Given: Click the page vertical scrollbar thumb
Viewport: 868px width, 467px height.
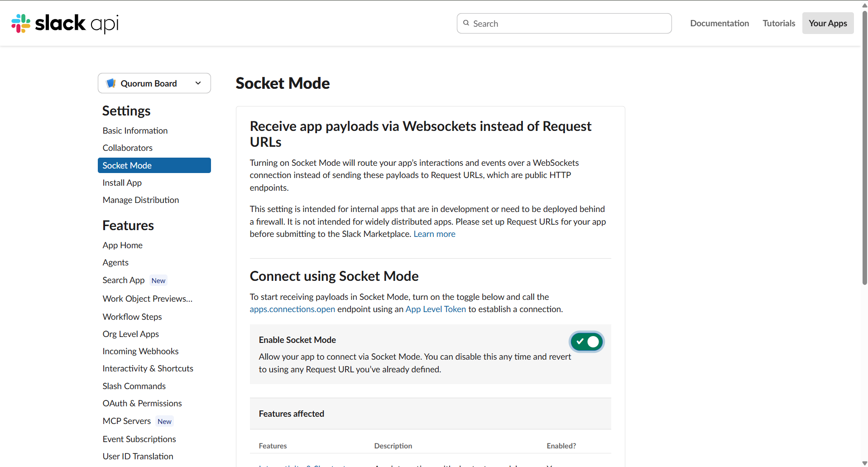Looking at the screenshot, I should point(864,147).
